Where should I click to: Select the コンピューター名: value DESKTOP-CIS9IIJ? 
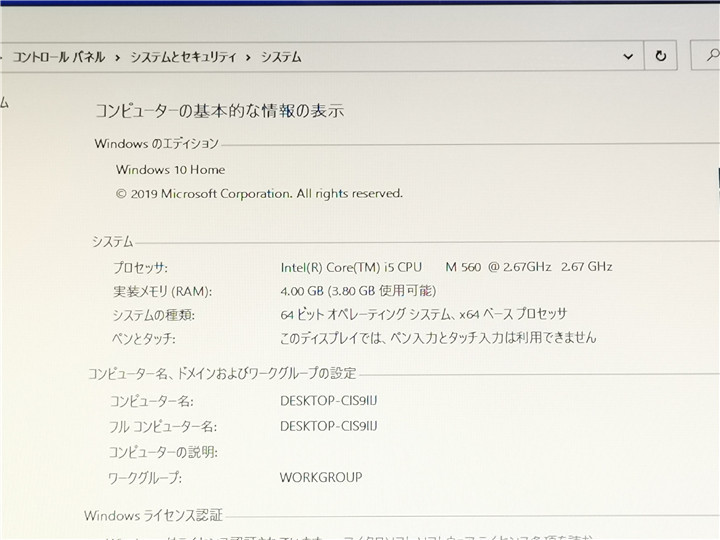point(329,401)
